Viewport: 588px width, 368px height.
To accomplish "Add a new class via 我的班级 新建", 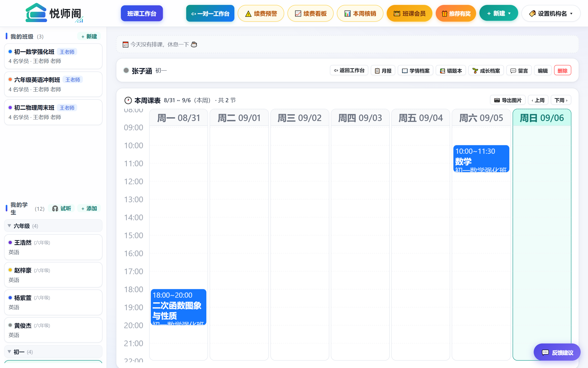I will pyautogui.click(x=89, y=37).
